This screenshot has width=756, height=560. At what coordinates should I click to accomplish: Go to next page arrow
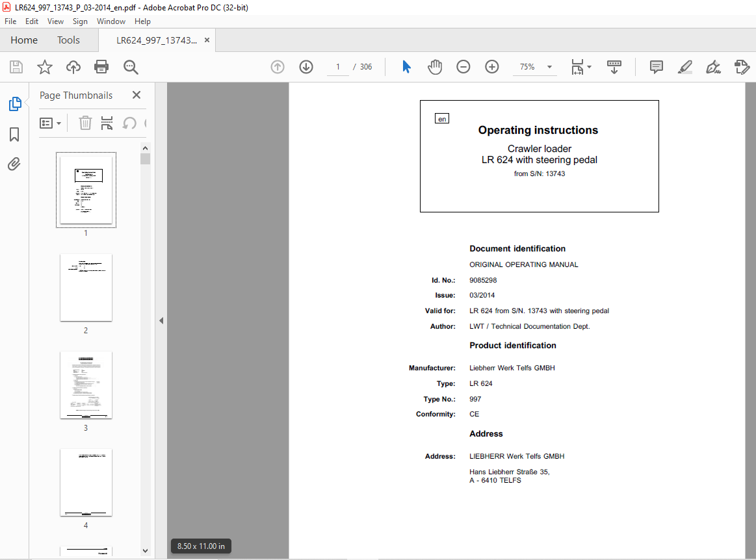(x=306, y=67)
